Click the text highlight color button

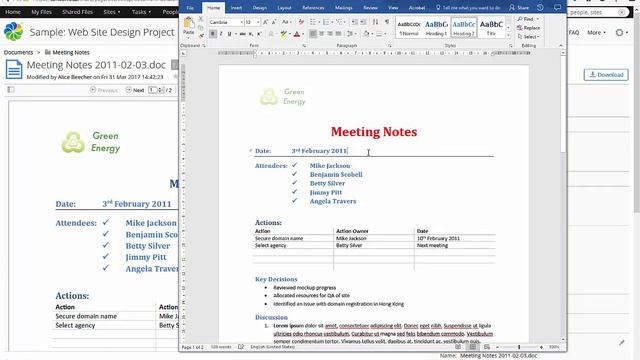point(284,34)
